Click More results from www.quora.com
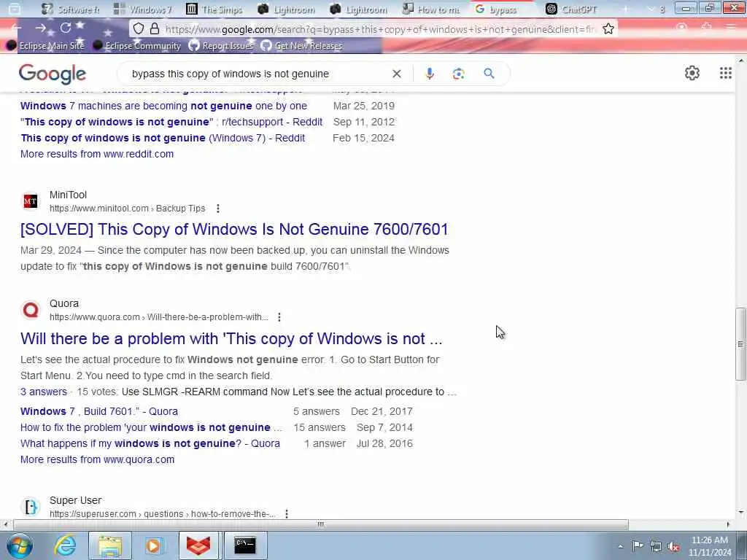Screen dimensions: 747x560 [97, 460]
